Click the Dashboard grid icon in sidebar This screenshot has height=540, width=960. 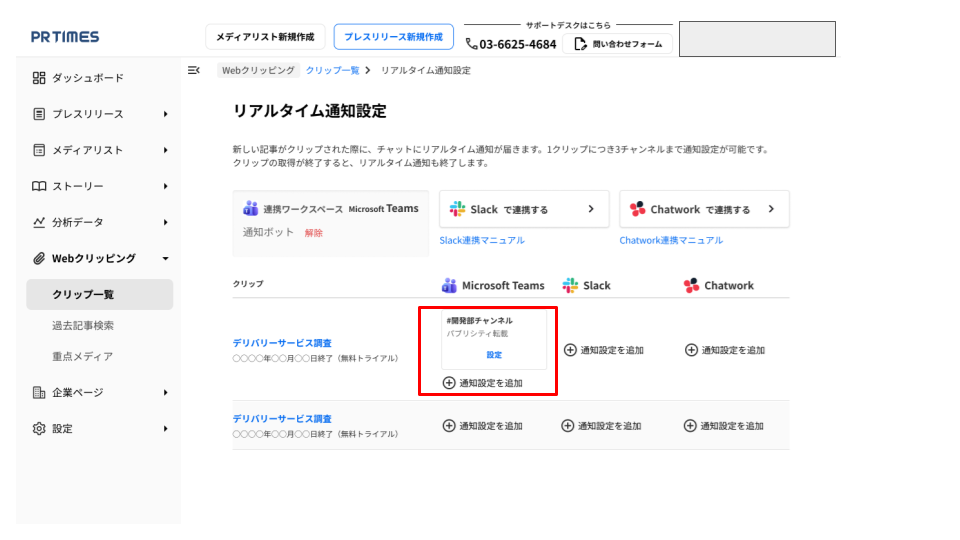39,78
